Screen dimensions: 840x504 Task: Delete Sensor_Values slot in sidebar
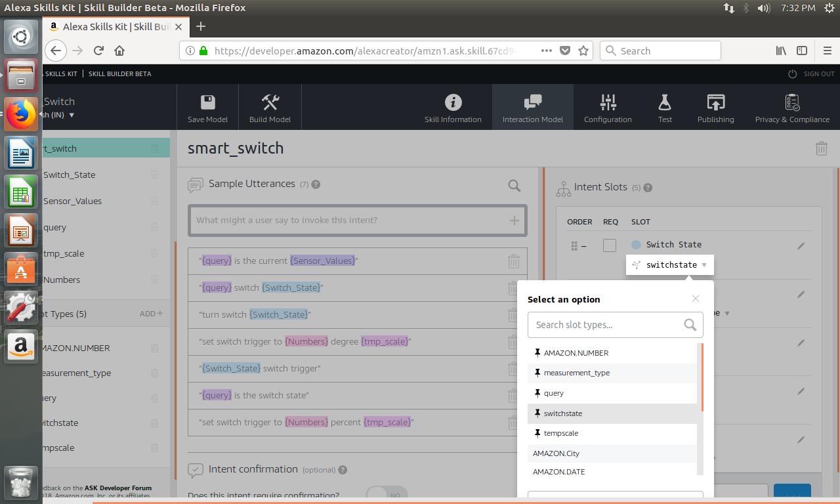[x=155, y=201]
